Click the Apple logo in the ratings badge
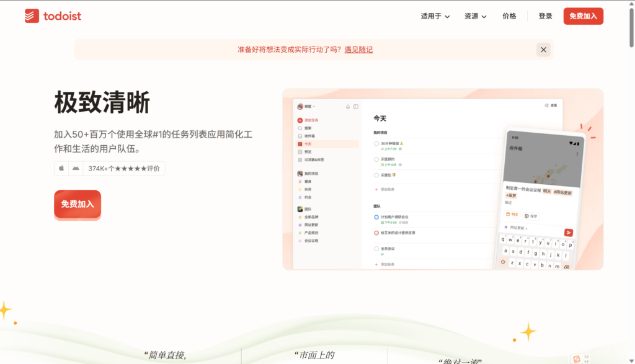 [60, 169]
